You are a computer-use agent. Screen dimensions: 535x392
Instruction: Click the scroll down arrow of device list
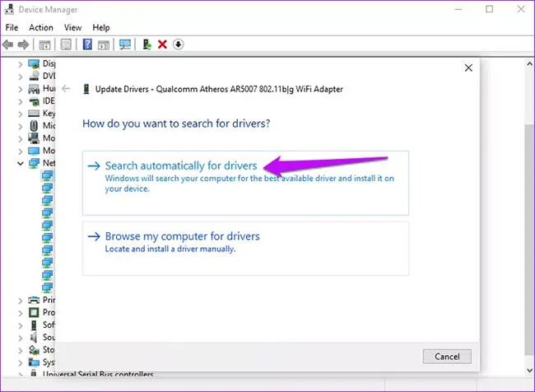529,370
